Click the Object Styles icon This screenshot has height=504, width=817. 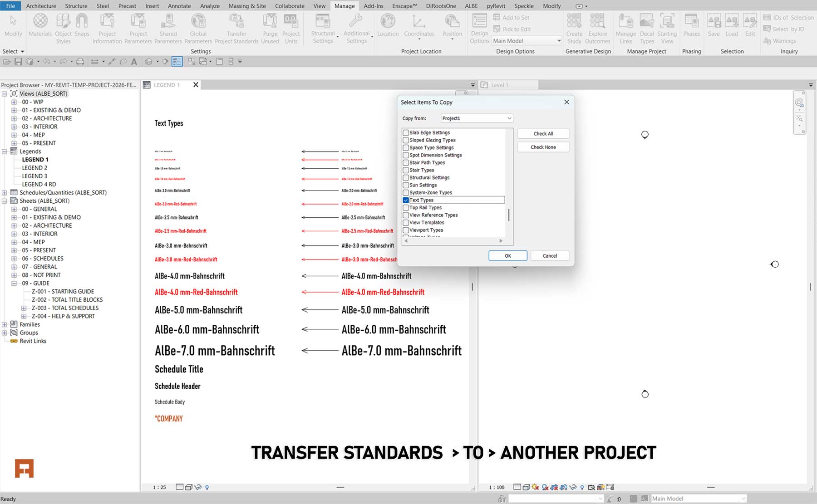63,27
